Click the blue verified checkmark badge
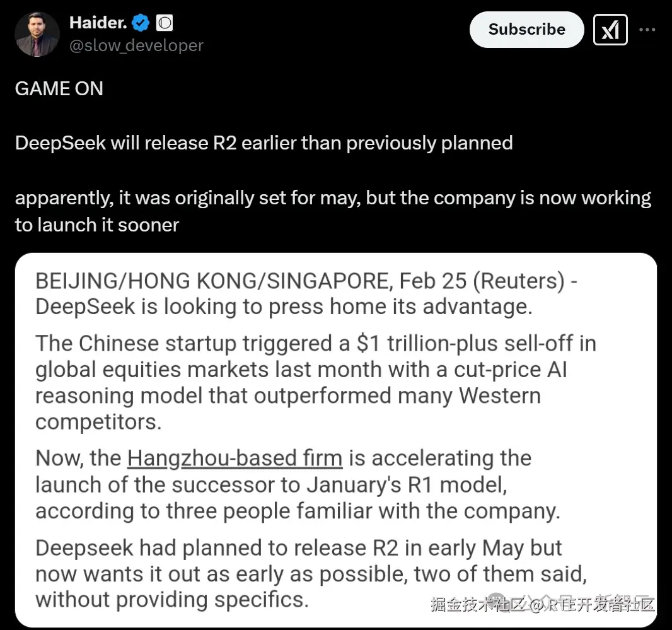 click(141, 23)
